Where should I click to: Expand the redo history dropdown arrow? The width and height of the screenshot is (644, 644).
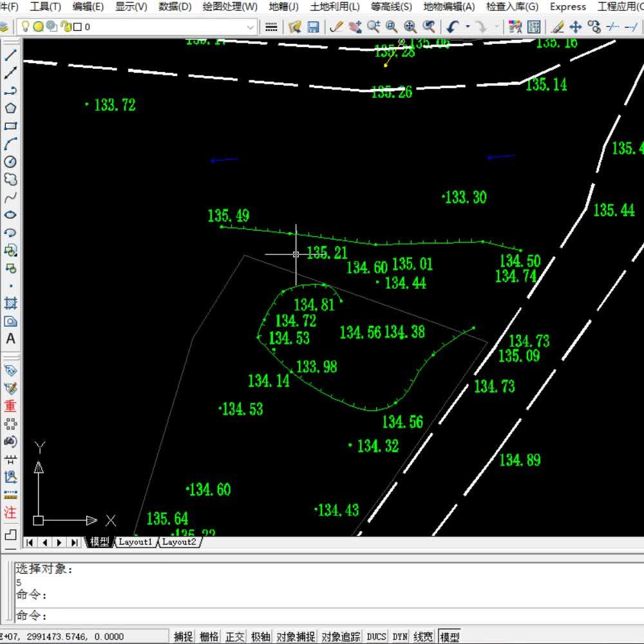[x=497, y=27]
